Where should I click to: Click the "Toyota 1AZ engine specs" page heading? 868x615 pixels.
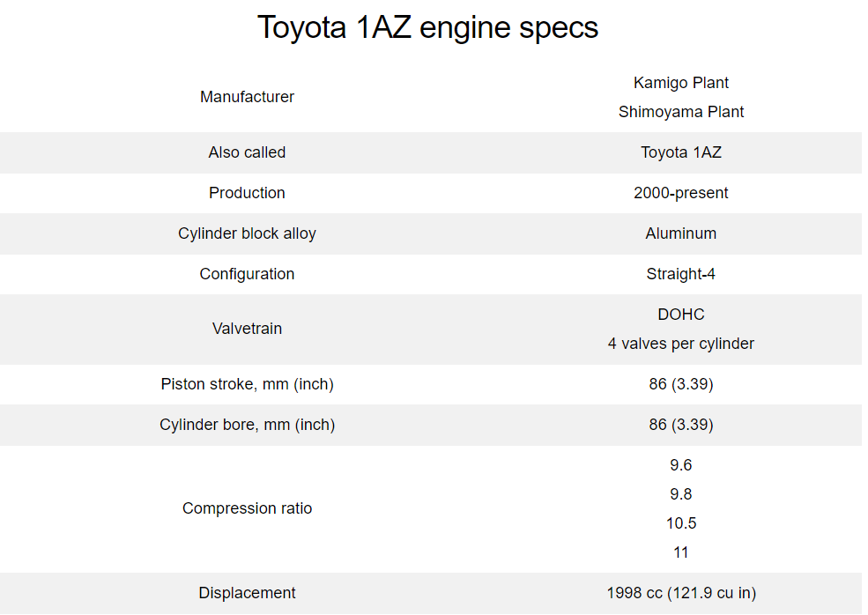point(427,28)
